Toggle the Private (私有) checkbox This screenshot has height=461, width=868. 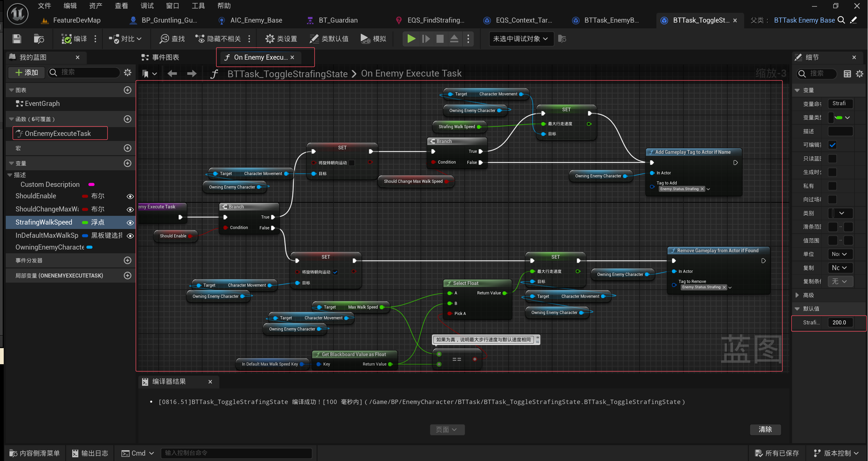click(x=833, y=186)
